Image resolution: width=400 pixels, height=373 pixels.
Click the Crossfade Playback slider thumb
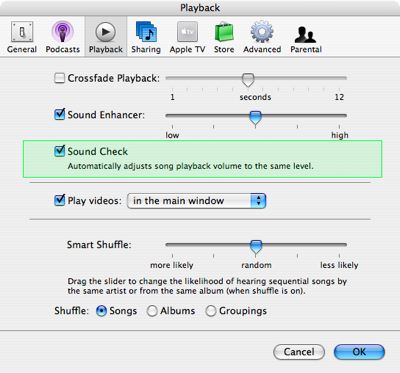(x=248, y=80)
